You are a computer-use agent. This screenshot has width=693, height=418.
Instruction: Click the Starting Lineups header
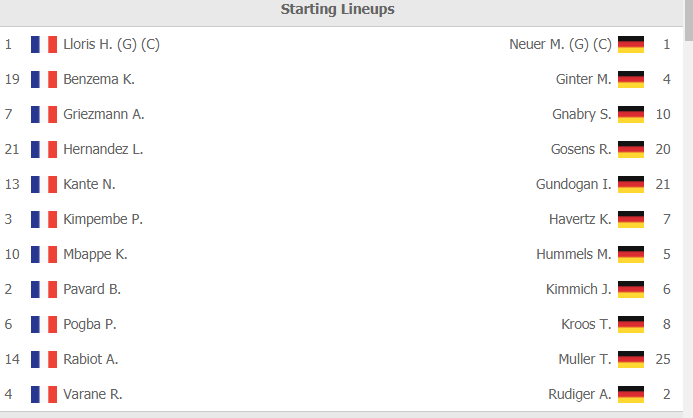pos(338,9)
